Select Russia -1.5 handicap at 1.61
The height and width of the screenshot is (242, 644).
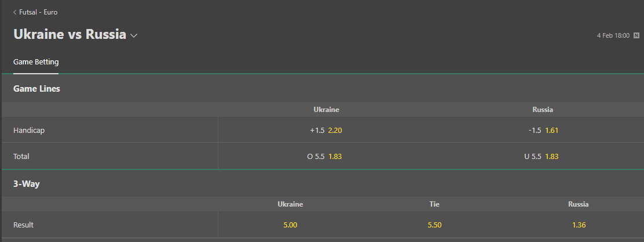pos(543,131)
